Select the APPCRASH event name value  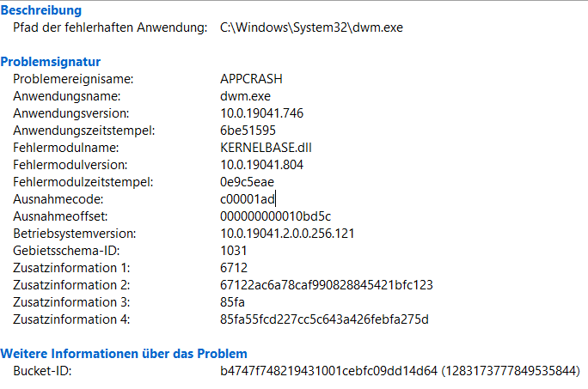pyautogui.click(x=251, y=79)
